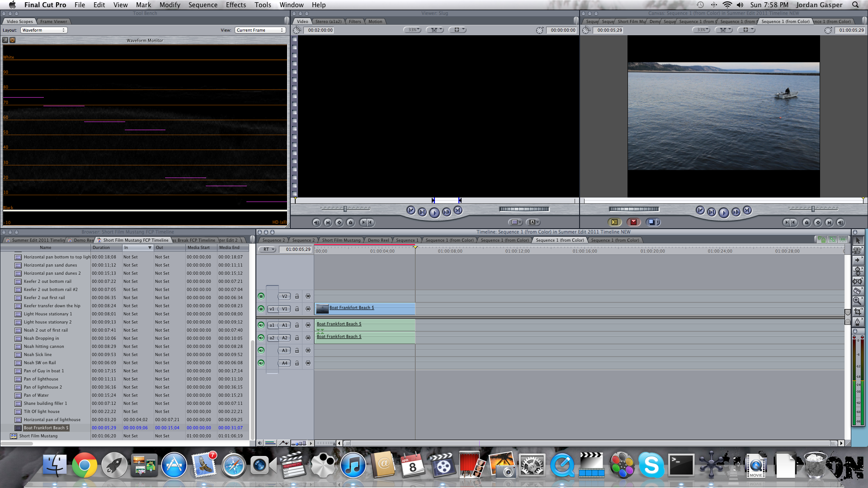Select the Zoom In tool in palette
This screenshot has height=488, width=868.
pos(857,301)
